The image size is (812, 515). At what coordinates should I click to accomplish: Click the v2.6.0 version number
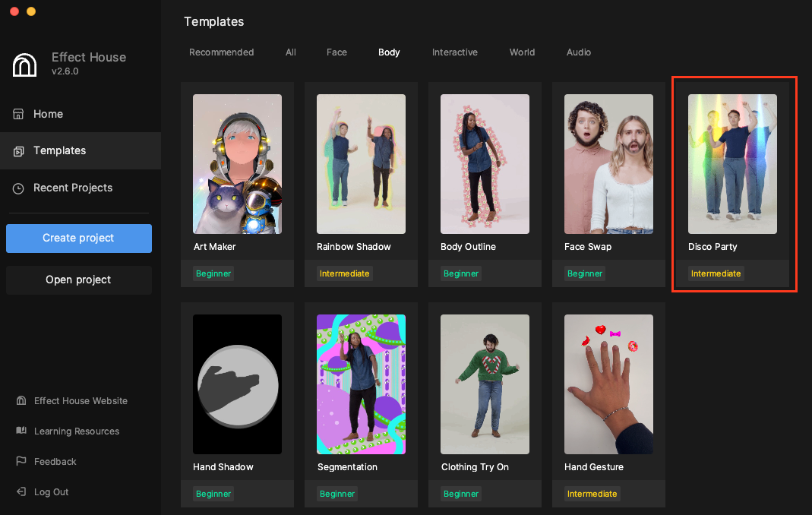click(65, 71)
